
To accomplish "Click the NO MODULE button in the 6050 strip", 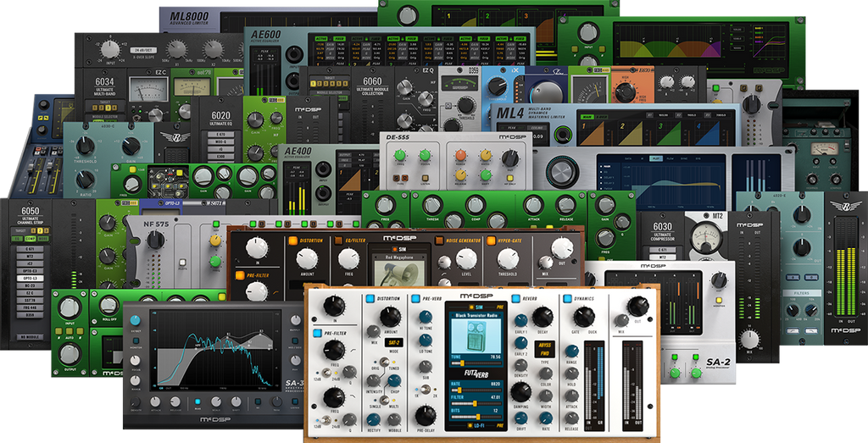I will (x=31, y=337).
